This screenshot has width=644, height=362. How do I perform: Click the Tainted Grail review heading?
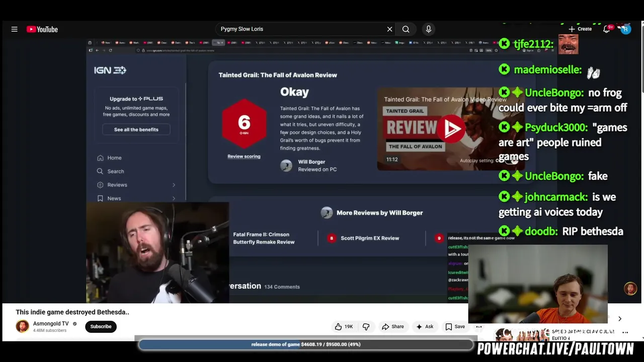point(278,75)
